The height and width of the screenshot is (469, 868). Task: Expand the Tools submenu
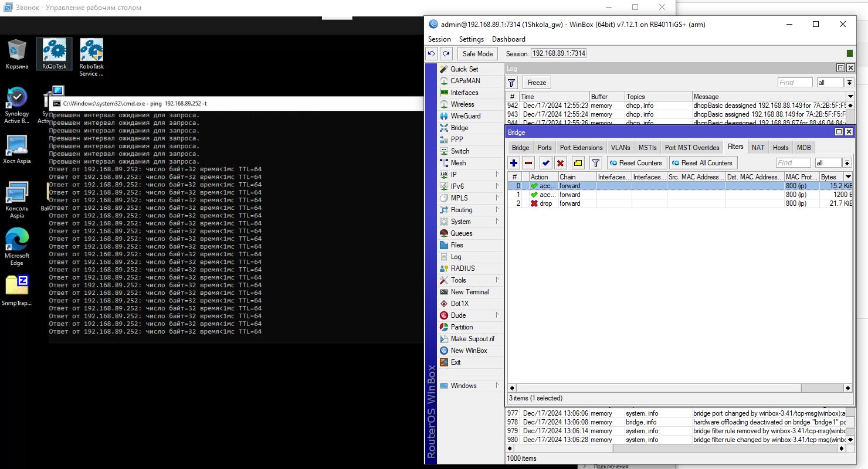click(470, 280)
